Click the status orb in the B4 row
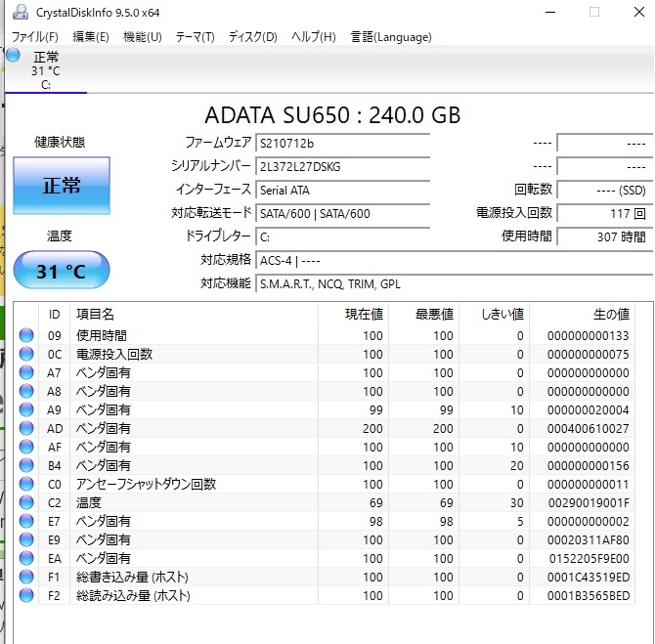This screenshot has width=655, height=644. tap(26, 465)
